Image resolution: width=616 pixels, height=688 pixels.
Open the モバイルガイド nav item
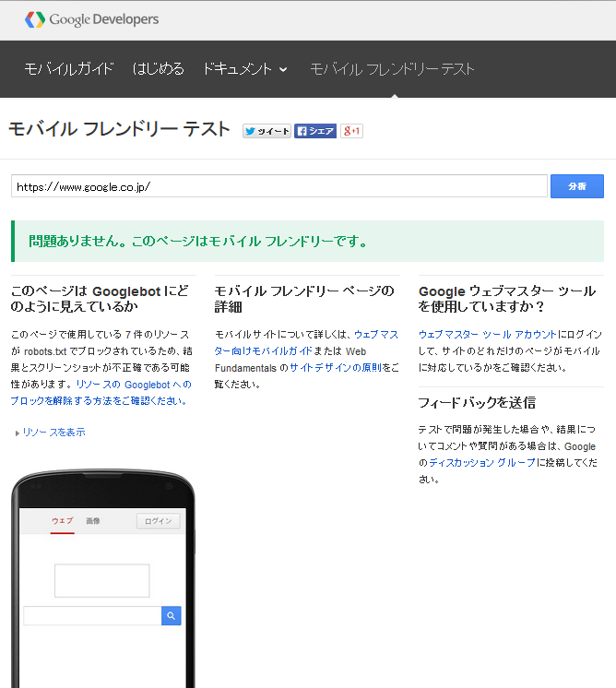(69, 69)
